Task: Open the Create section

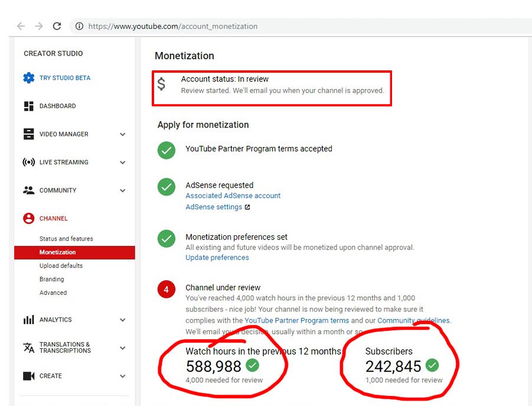Action: tap(51, 376)
